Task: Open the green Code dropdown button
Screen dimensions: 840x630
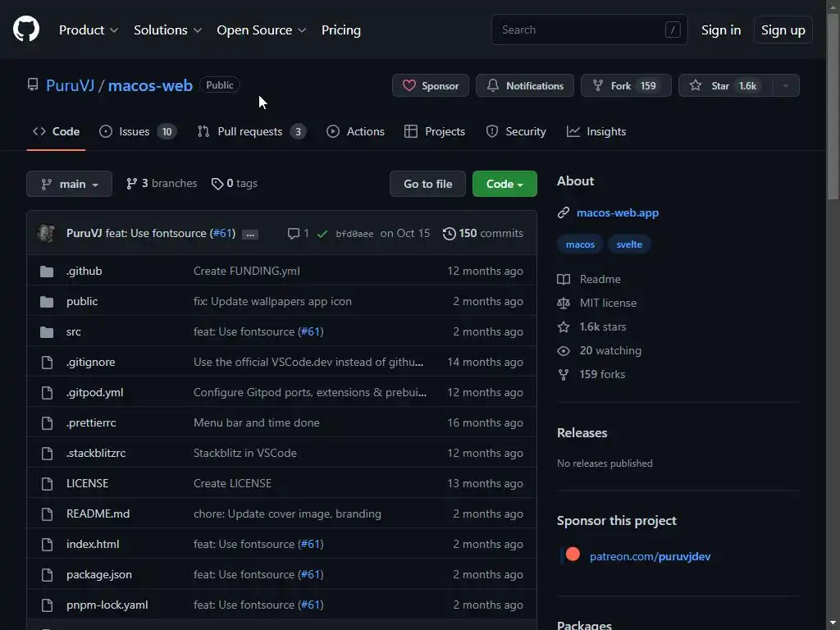Action: pos(504,184)
